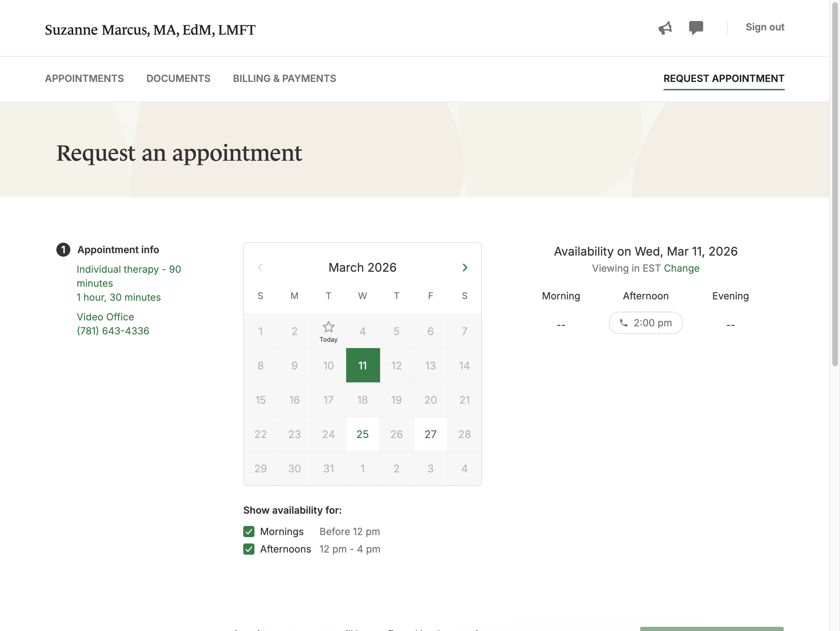Click the Request Appointment tab

[723, 78]
